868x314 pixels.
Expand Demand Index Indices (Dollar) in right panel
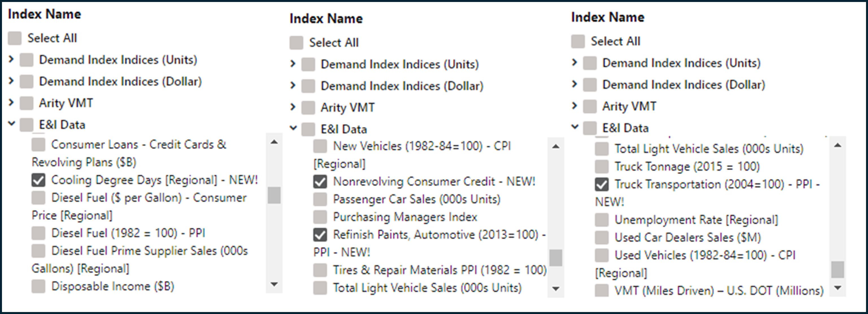tap(575, 84)
